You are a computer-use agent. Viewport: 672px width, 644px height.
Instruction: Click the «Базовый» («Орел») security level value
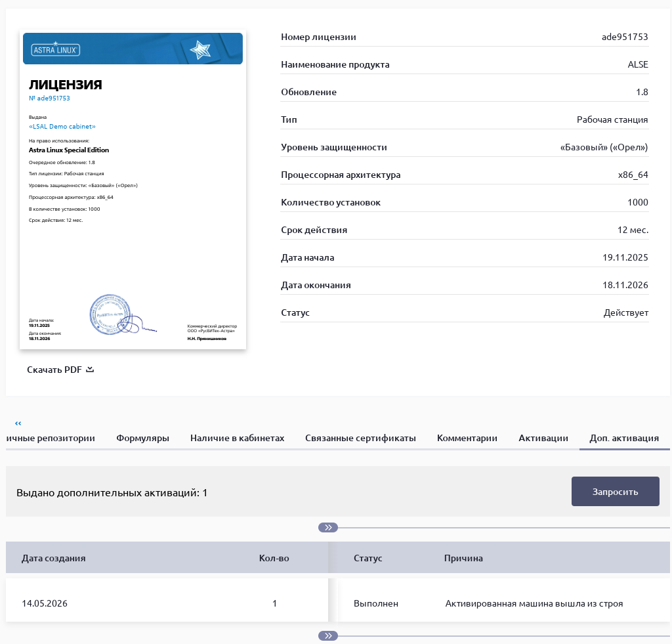604,147
